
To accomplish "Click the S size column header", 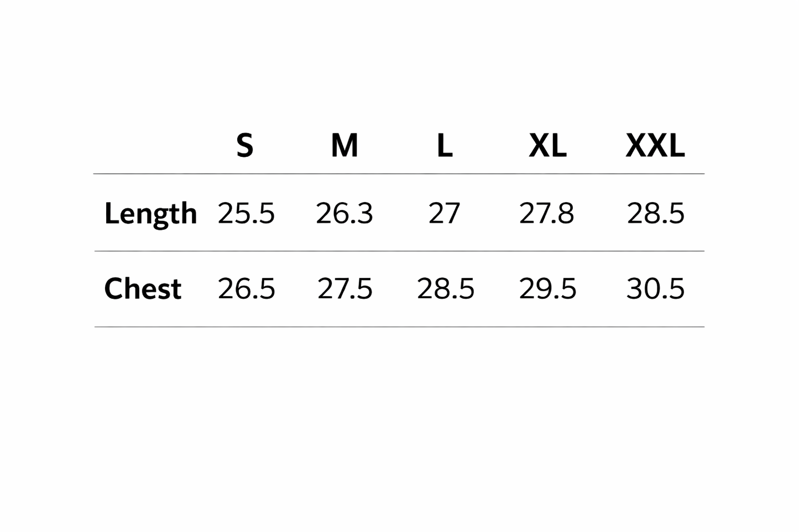I will point(245,146).
